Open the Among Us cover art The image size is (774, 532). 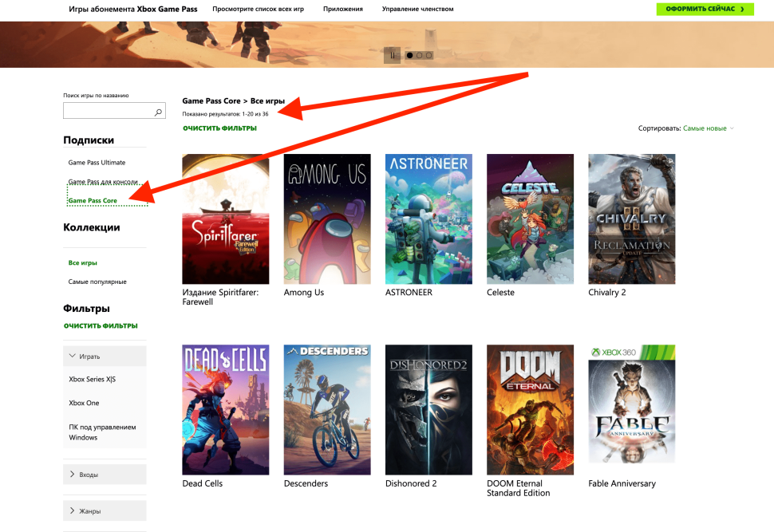point(327,219)
